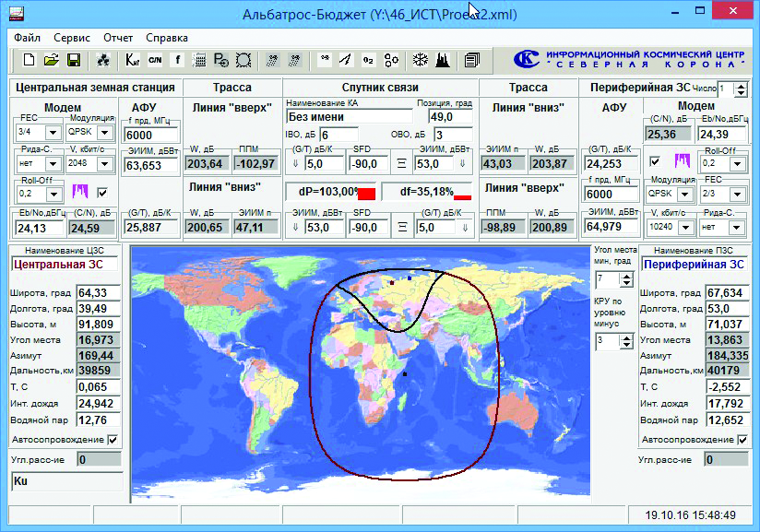
Task: Open the C/N calculation tool
Action: point(155,60)
